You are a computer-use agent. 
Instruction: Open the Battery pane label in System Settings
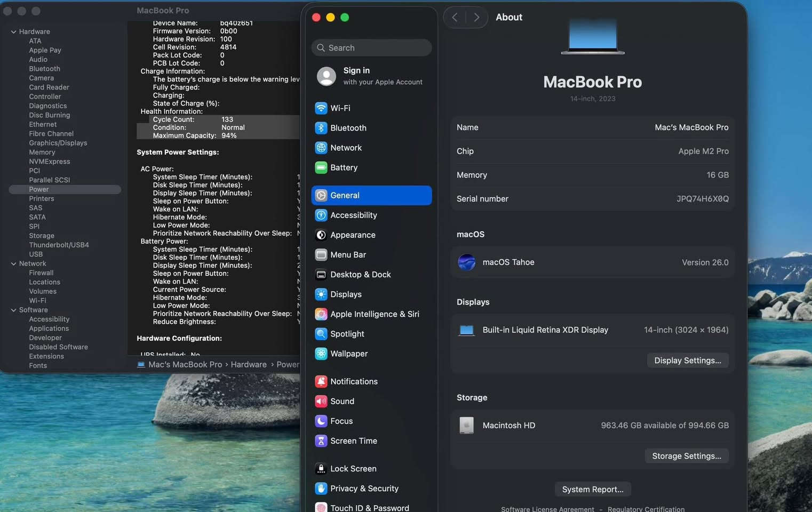click(x=344, y=167)
